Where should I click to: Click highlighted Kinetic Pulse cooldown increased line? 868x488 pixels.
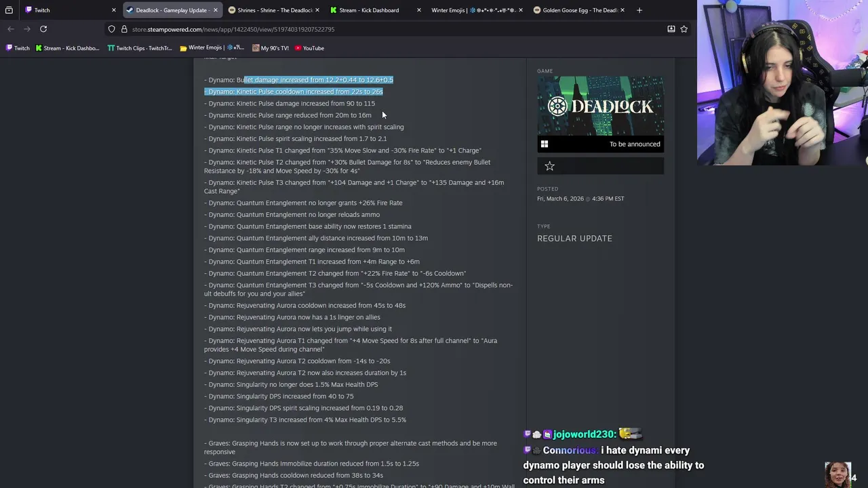294,91
